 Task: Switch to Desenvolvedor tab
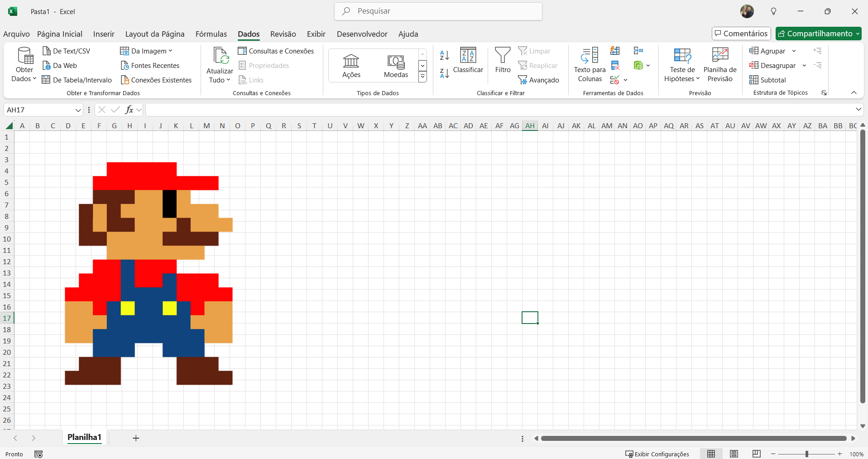click(362, 34)
